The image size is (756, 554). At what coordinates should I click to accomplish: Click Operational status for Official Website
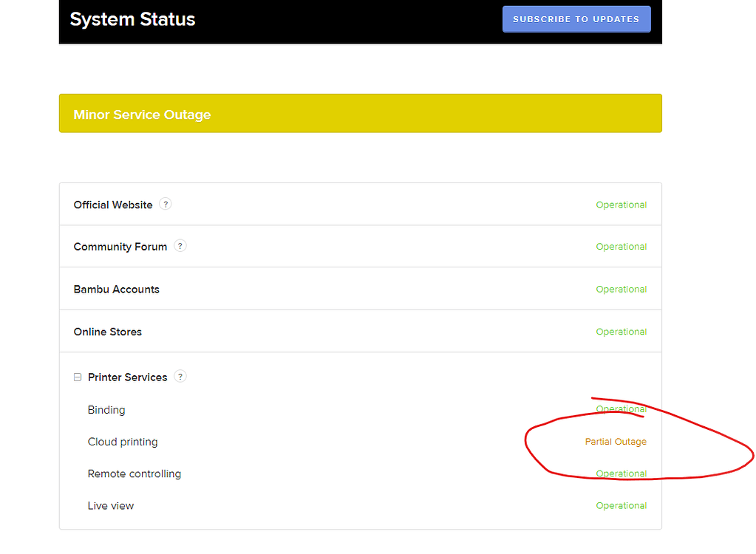click(622, 205)
